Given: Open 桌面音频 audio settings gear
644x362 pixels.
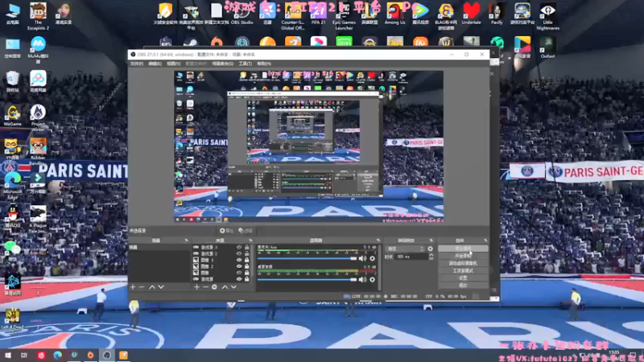Looking at the screenshot, I should [372, 279].
